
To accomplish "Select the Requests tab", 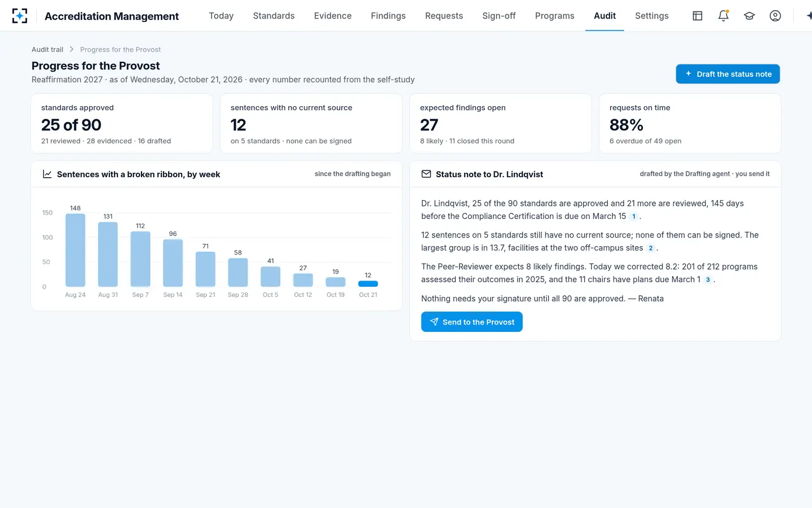I will [444, 16].
